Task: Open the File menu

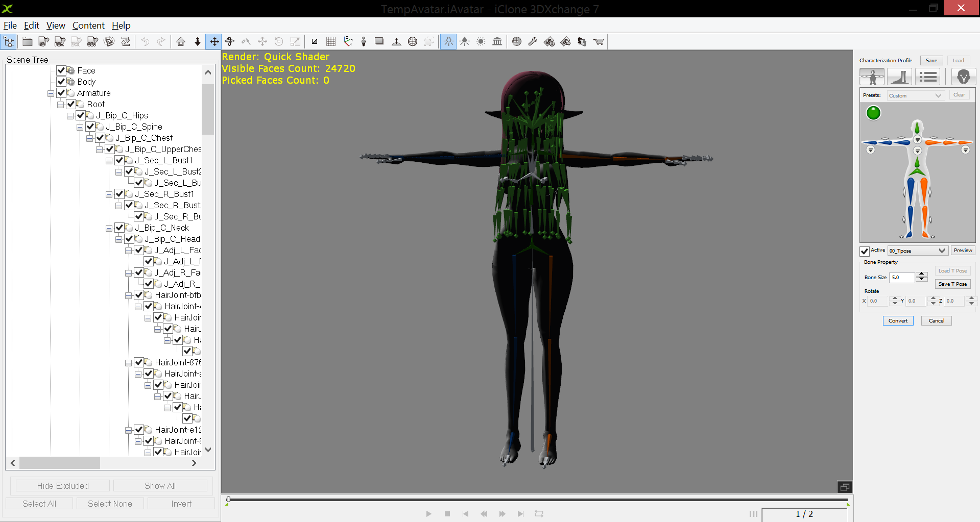Action: [10, 26]
